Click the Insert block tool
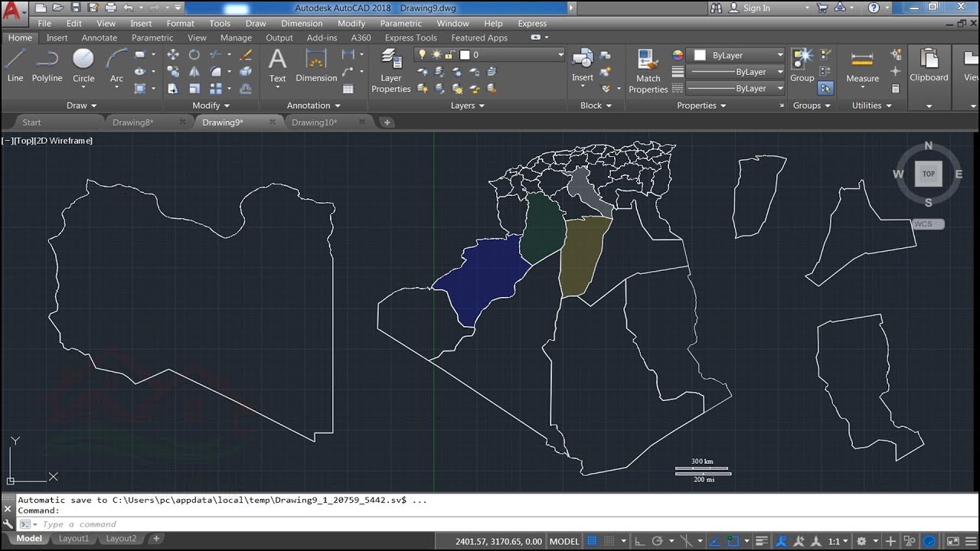This screenshot has width=980, height=551. [583, 66]
